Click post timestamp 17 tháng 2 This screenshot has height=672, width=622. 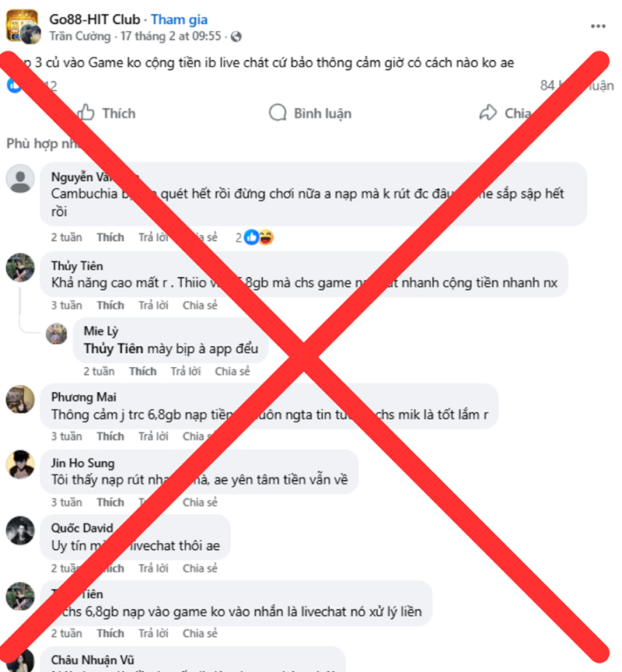[171, 37]
